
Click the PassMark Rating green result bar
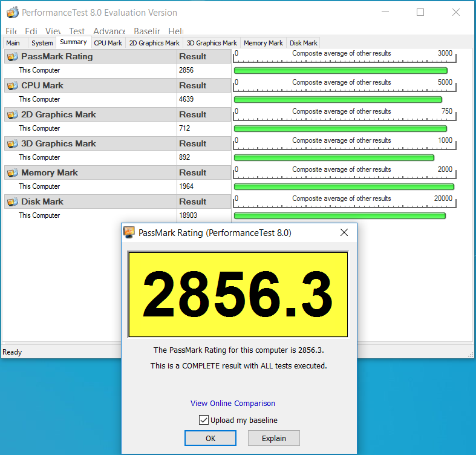(341, 71)
